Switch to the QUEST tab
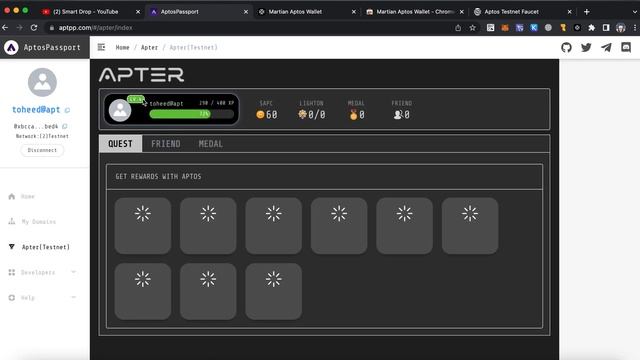The image size is (640, 360). [120, 144]
